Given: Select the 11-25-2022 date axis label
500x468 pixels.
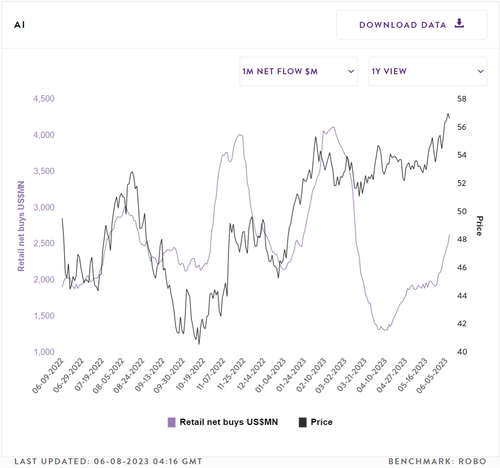Looking at the screenshot, I should coord(231,374).
